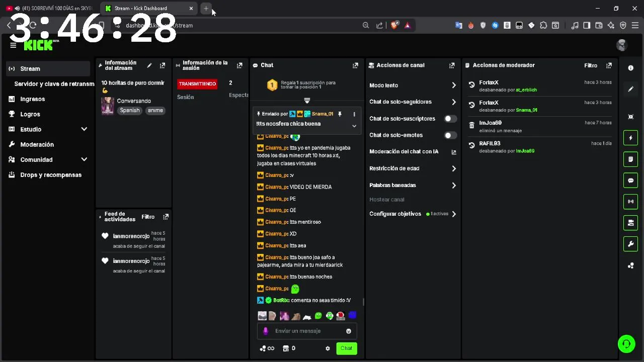Pop out the Información del stream panel
The height and width of the screenshot is (362, 644).
[163, 65]
